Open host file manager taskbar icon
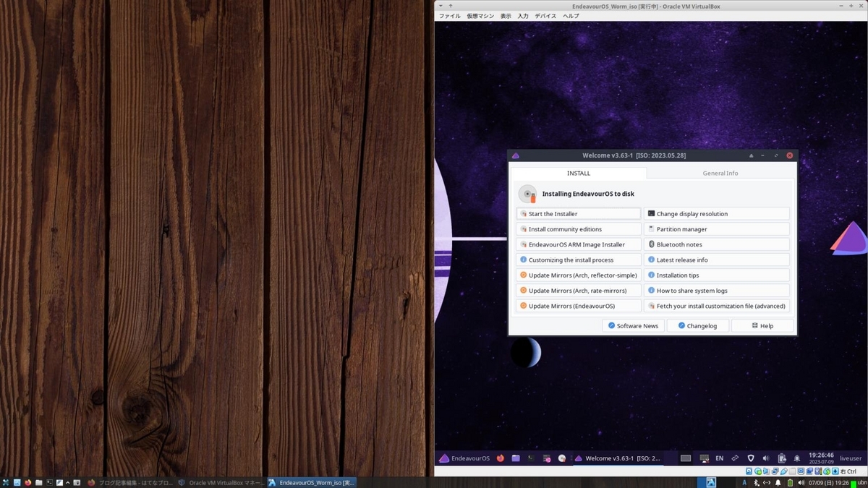The width and height of the screenshot is (868, 488). [x=39, y=482]
